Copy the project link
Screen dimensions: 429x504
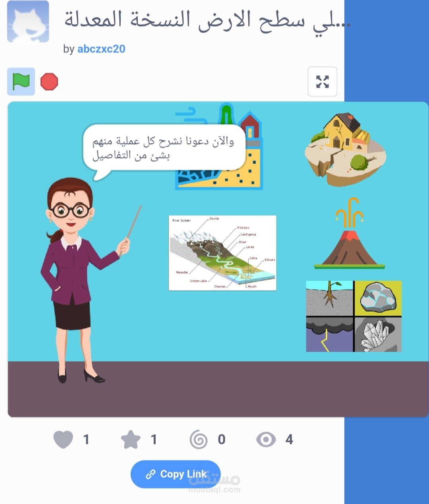[x=176, y=474]
